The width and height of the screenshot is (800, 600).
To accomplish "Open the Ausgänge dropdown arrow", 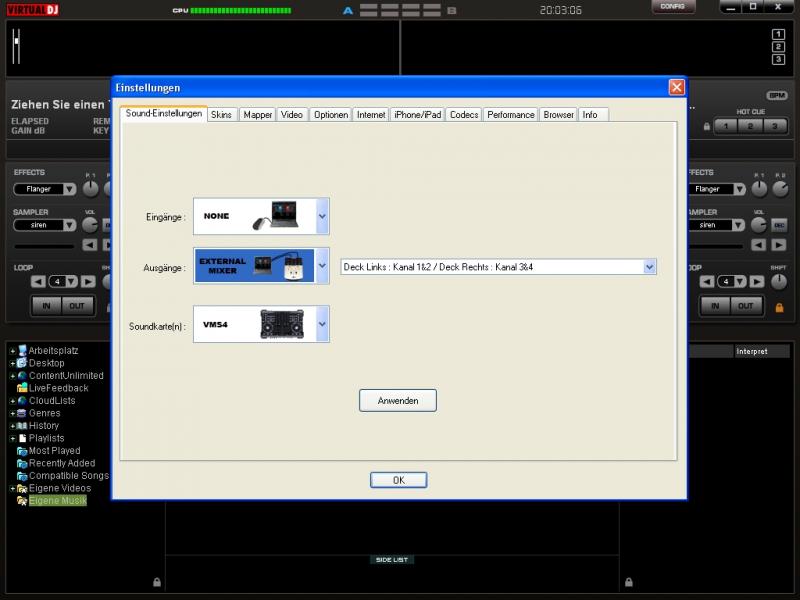I will pos(322,266).
